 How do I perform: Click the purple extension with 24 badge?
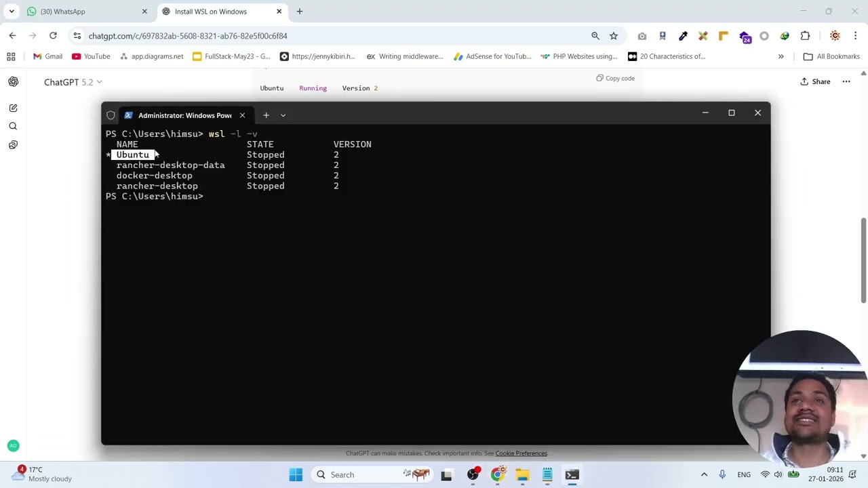coord(745,37)
